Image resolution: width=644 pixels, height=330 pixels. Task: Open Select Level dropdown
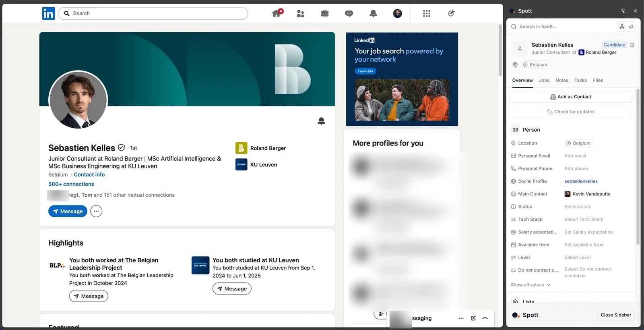coord(577,257)
